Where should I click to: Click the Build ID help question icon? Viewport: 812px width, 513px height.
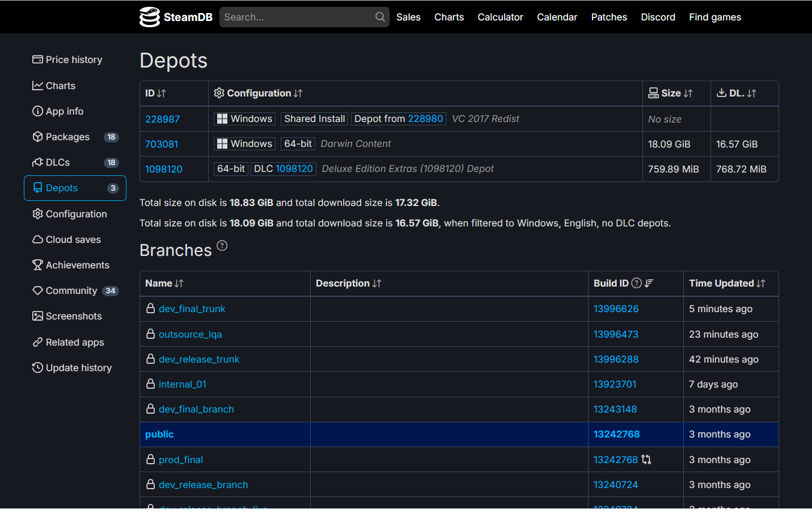point(637,283)
